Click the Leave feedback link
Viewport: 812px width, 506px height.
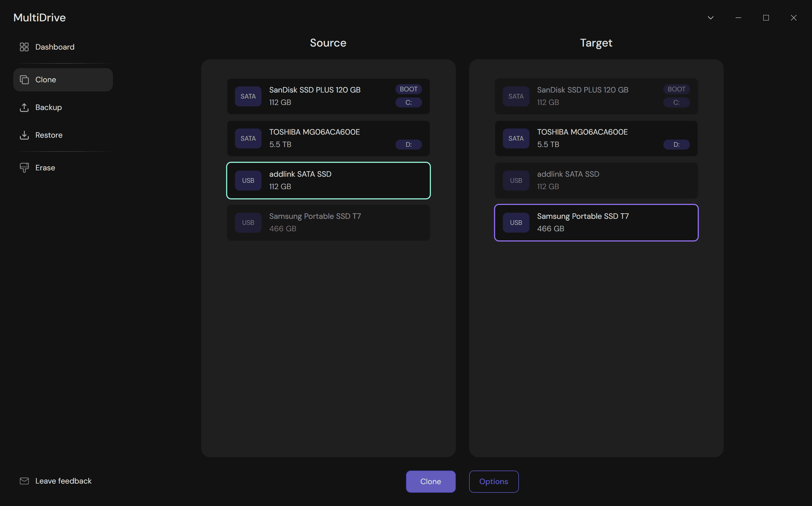pos(63,481)
